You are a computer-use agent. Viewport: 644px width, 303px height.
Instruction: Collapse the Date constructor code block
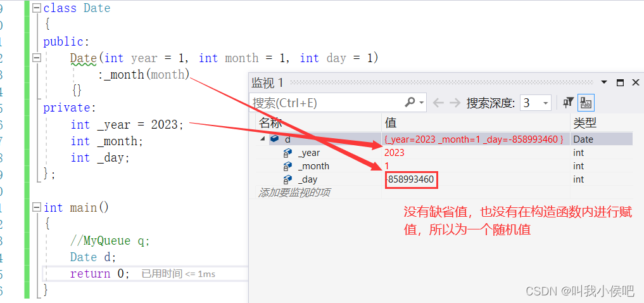37,58
